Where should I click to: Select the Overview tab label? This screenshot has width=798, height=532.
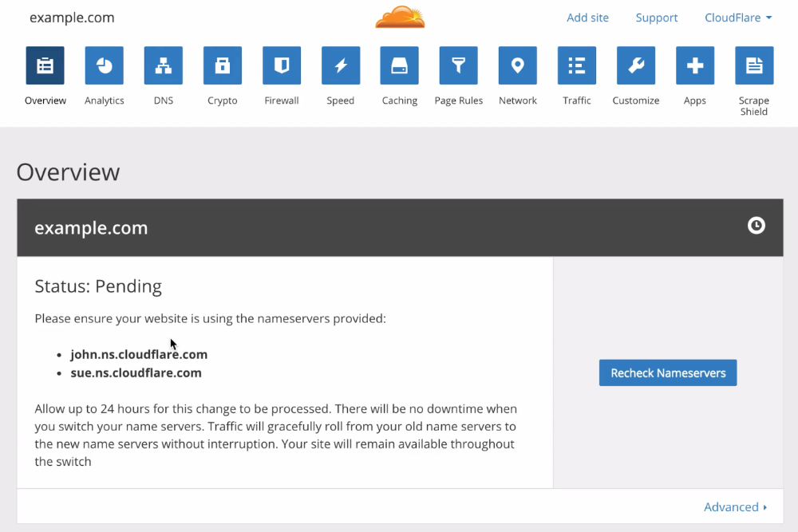point(45,100)
